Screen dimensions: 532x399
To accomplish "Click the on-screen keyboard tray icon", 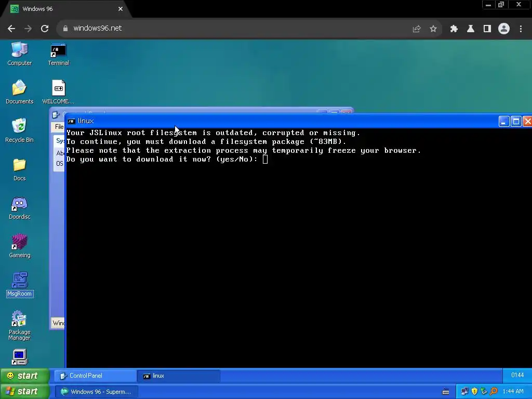I will (446, 392).
